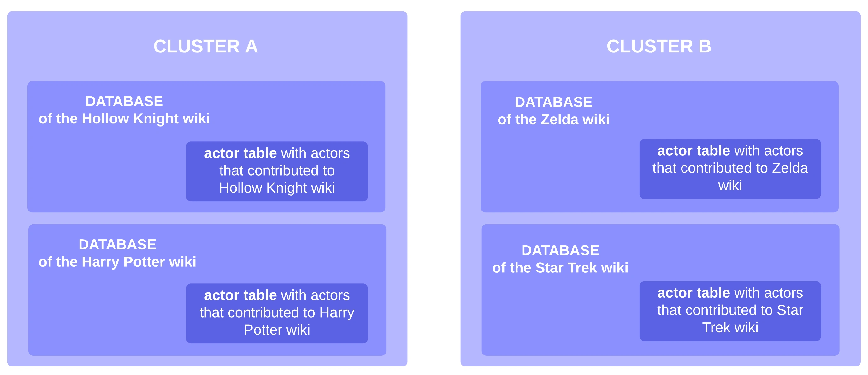
Task: Click the DATABASE heading above Hollow Knight wiki
Action: [x=124, y=101]
